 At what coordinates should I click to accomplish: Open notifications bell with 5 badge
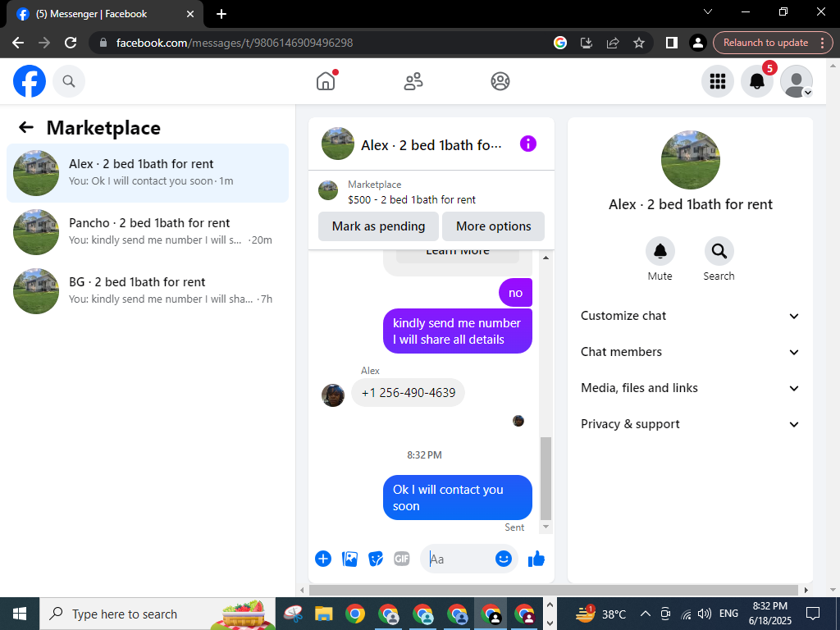click(x=757, y=81)
